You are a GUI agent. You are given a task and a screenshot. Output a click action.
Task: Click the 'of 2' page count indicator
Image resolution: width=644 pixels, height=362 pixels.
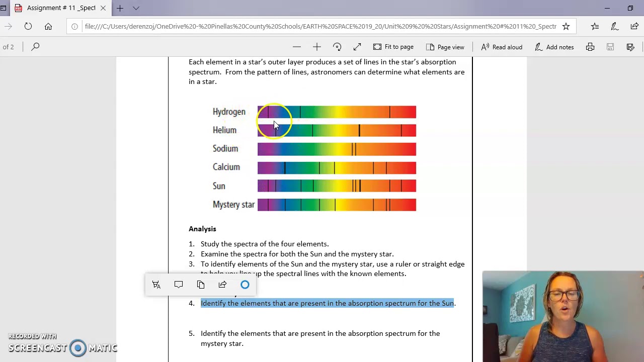click(x=9, y=47)
